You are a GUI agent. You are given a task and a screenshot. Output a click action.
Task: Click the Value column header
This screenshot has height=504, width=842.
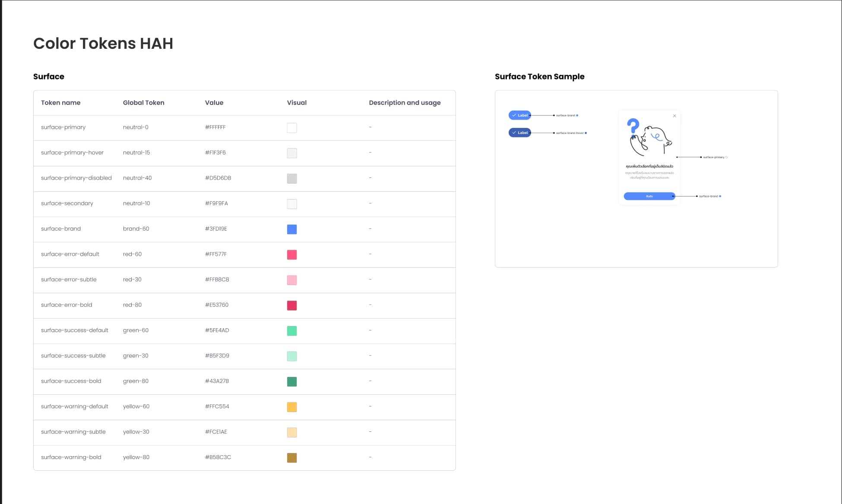214,103
